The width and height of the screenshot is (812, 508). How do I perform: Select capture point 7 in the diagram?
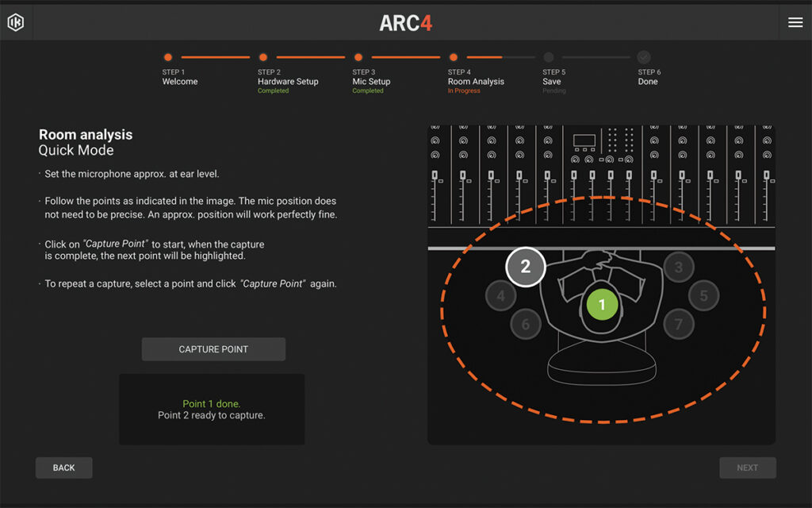point(679,325)
